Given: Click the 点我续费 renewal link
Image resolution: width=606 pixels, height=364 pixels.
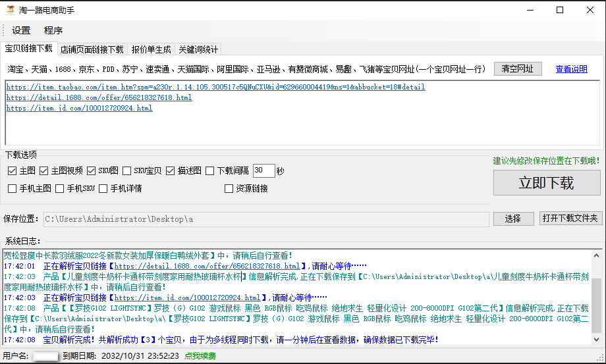Looking at the screenshot, I should 200,356.
